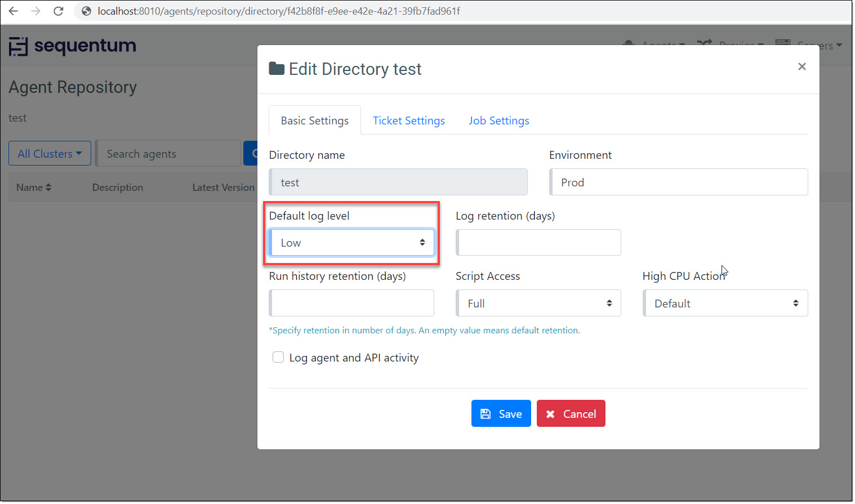Click the Save button

(x=501, y=414)
